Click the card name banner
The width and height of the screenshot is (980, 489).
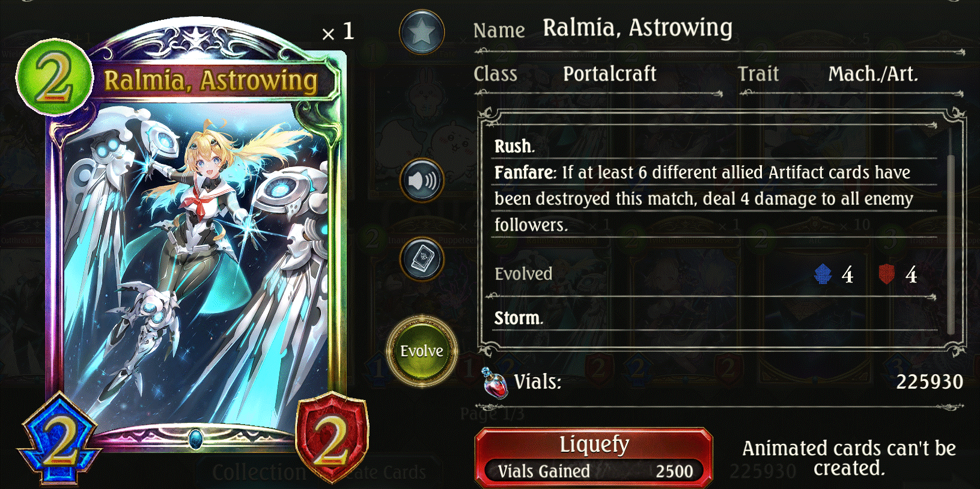coord(212,80)
